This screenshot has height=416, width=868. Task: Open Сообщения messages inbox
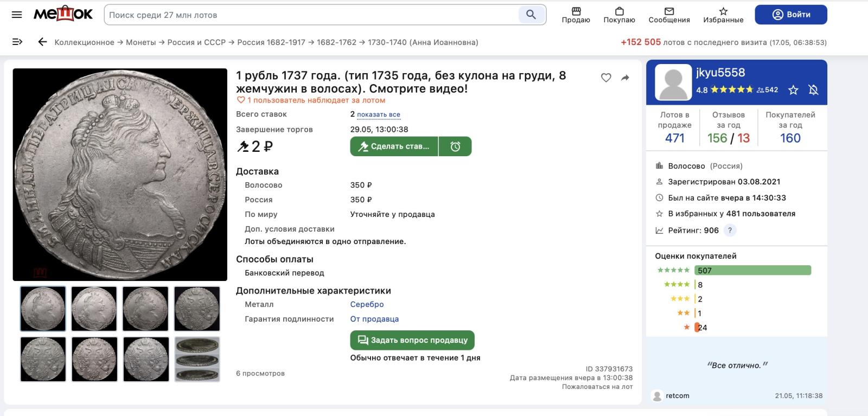pos(669,15)
